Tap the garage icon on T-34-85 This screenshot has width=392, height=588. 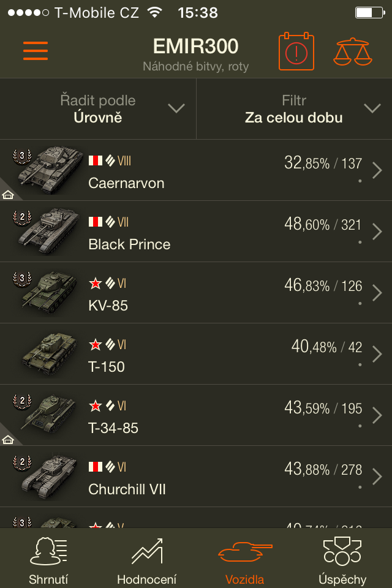pos(8,439)
